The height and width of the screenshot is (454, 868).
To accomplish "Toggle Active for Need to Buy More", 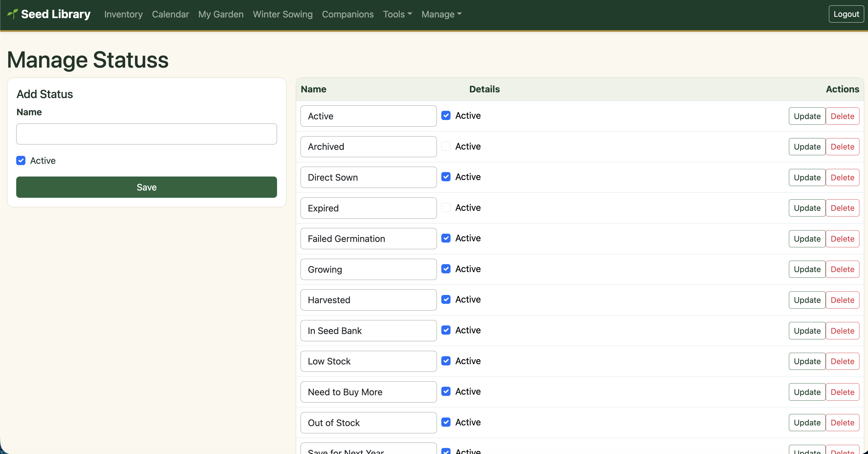I will pos(446,391).
